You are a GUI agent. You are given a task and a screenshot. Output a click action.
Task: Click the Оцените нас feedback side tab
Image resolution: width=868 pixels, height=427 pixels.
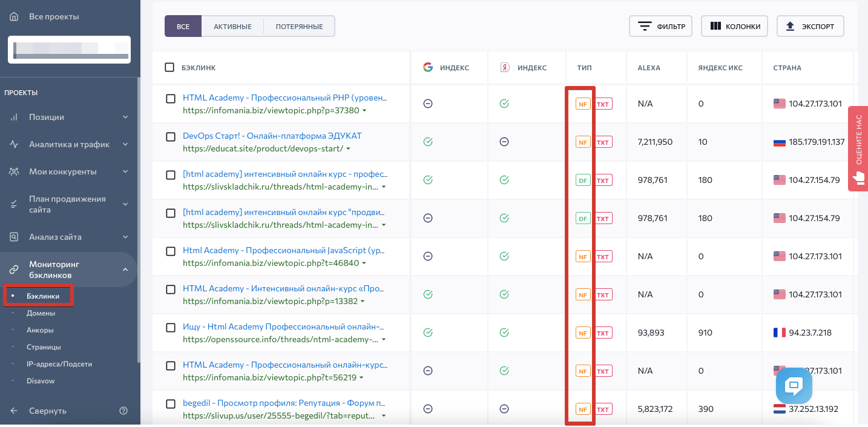[858, 148]
